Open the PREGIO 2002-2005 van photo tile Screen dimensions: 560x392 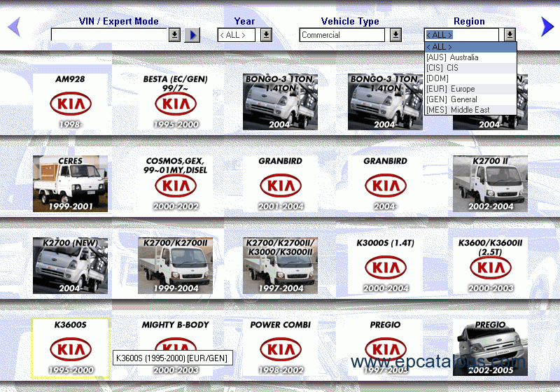tap(491, 348)
